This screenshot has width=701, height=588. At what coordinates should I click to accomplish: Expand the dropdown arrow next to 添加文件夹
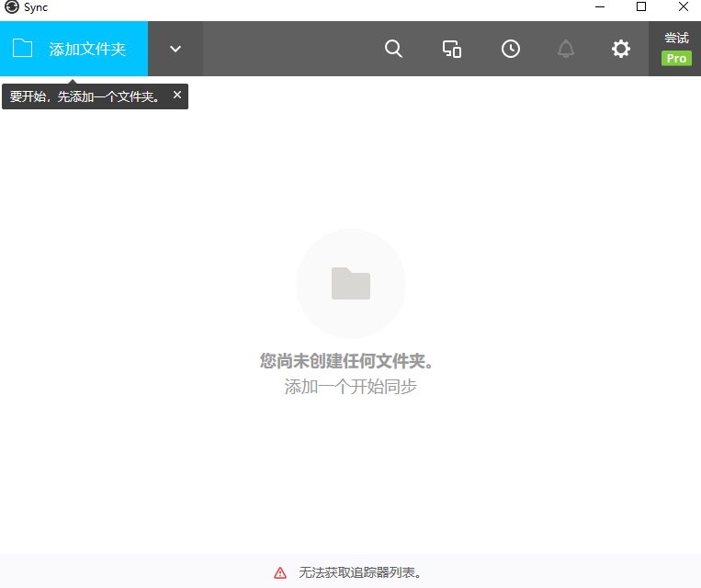click(175, 49)
